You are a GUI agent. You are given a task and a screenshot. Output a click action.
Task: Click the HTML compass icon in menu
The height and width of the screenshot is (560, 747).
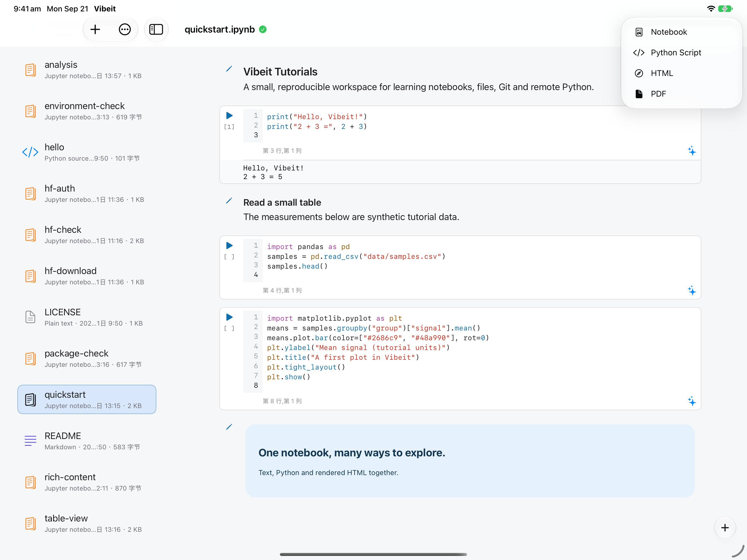(639, 73)
